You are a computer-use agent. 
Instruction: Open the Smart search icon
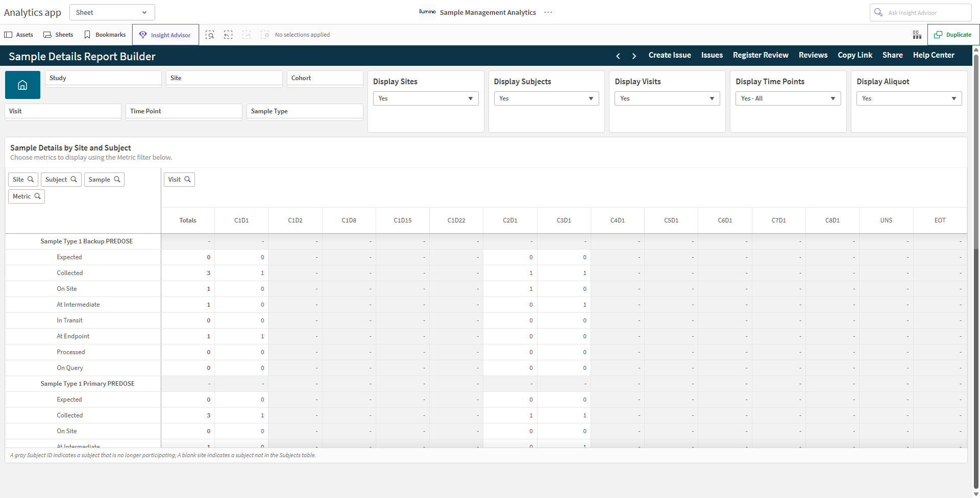tap(210, 35)
